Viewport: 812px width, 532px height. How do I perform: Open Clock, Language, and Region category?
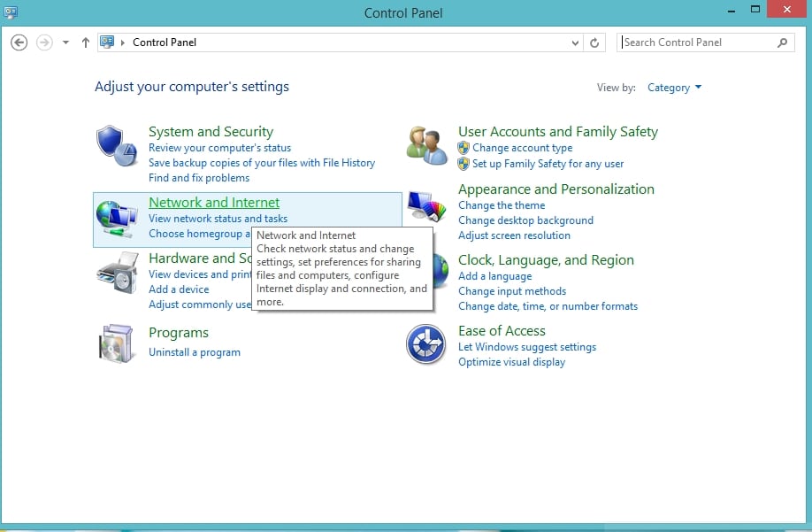tap(546, 260)
